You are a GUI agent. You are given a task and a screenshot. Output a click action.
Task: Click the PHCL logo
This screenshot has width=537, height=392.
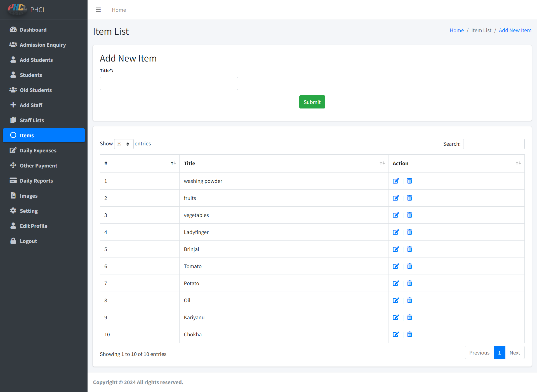[17, 9]
